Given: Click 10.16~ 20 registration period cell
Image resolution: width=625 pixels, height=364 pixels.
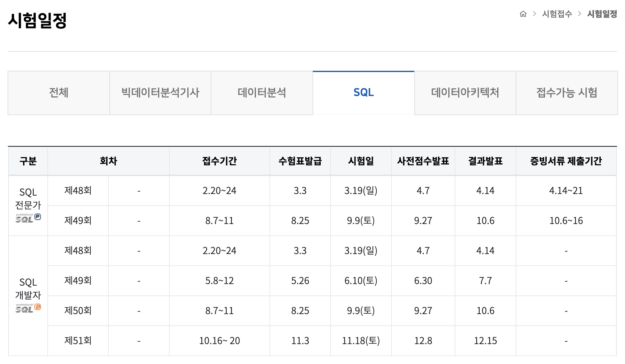Looking at the screenshot, I should tap(219, 341).
